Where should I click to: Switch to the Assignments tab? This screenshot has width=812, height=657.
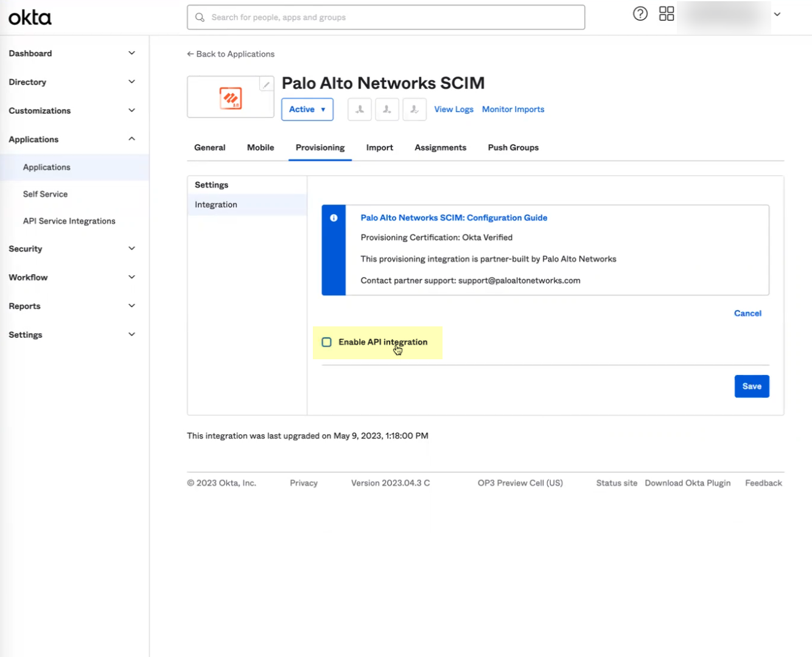(x=440, y=147)
